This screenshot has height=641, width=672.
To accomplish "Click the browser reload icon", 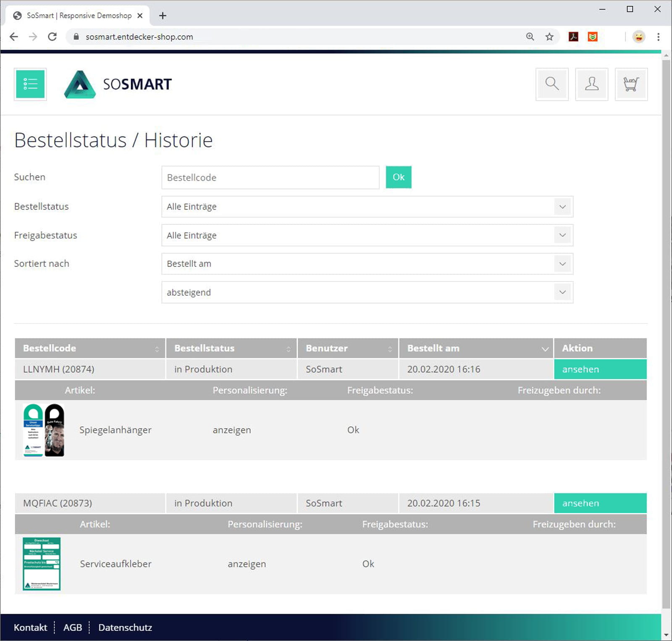I will click(52, 37).
